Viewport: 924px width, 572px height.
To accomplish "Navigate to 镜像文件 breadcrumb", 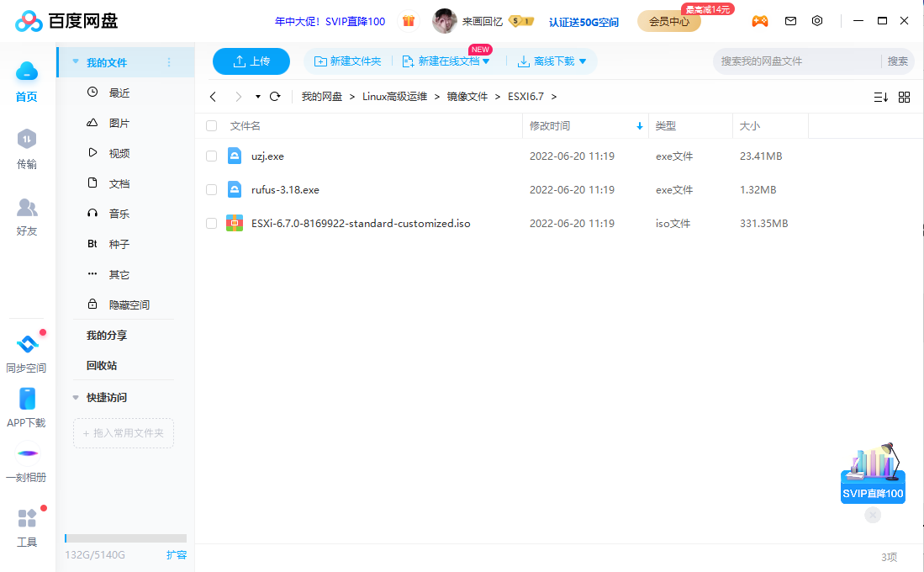I will pyautogui.click(x=467, y=97).
